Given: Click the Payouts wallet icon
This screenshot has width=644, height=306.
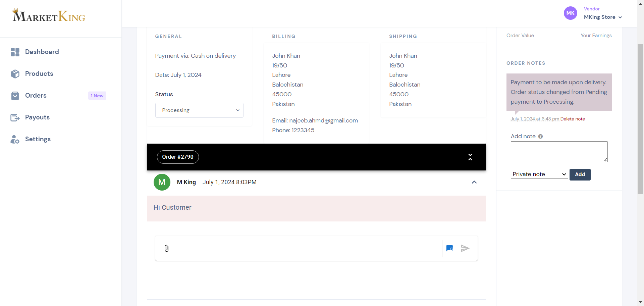Looking at the screenshot, I should click(x=15, y=117).
